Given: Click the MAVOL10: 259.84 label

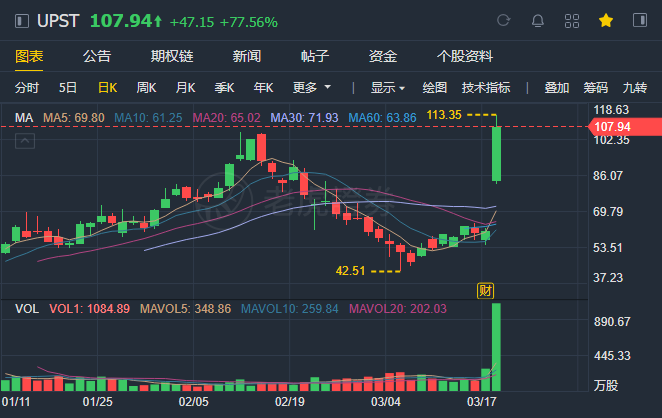Looking at the screenshot, I should (x=290, y=309).
